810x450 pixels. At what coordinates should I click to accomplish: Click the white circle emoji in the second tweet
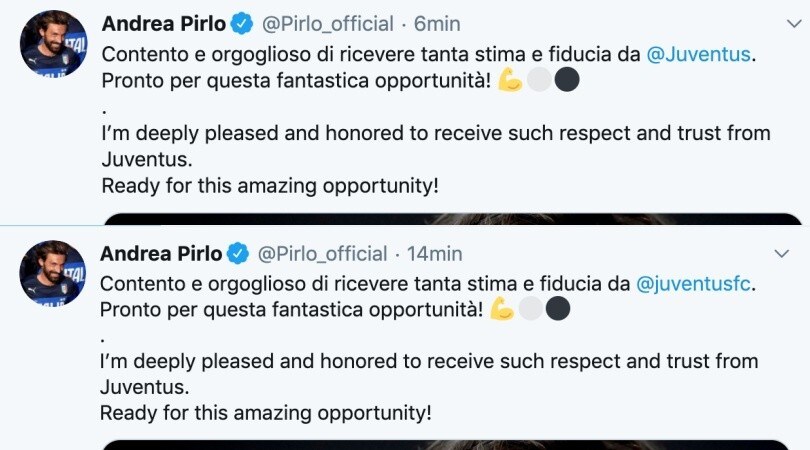point(531,309)
